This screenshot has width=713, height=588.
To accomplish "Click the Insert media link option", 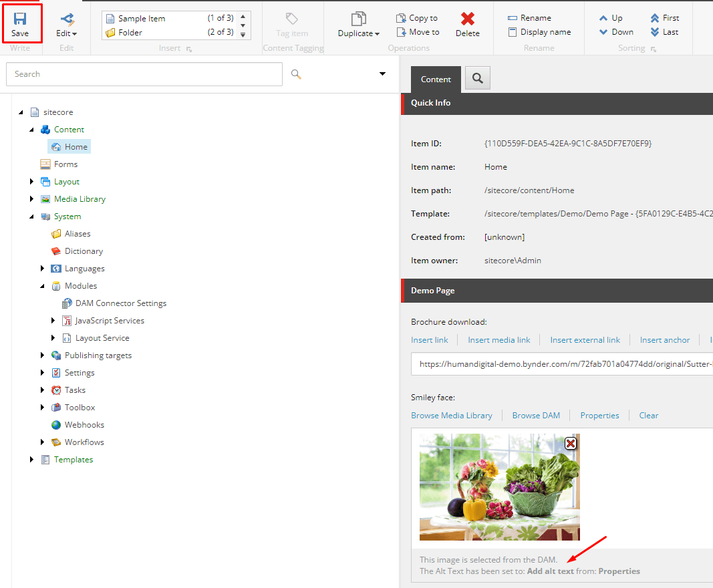I will click(x=498, y=340).
